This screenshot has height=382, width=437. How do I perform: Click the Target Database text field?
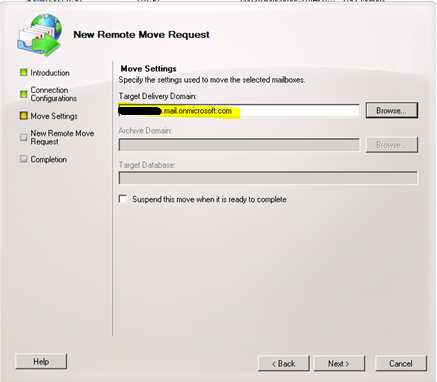268,178
